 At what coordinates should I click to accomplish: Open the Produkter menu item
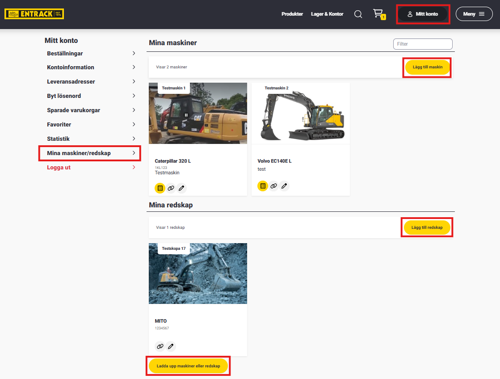tap(292, 14)
